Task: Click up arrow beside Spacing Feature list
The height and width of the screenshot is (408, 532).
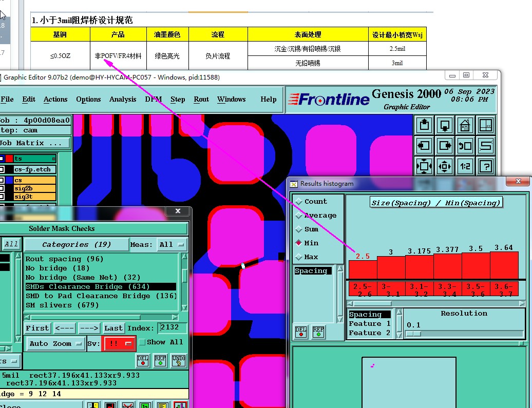Action: [x=399, y=312]
